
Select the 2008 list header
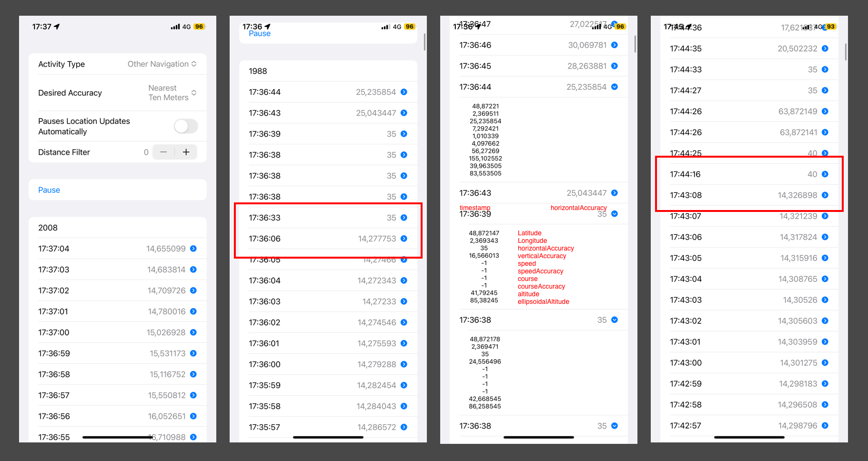tap(48, 228)
